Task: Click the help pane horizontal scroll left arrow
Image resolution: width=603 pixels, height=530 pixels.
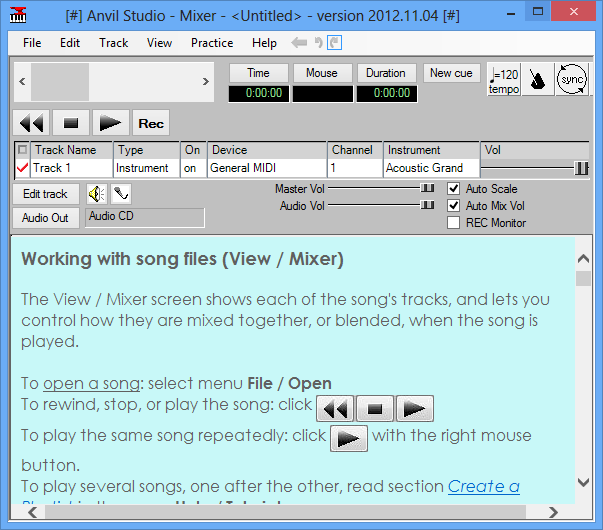Action: pos(33,512)
